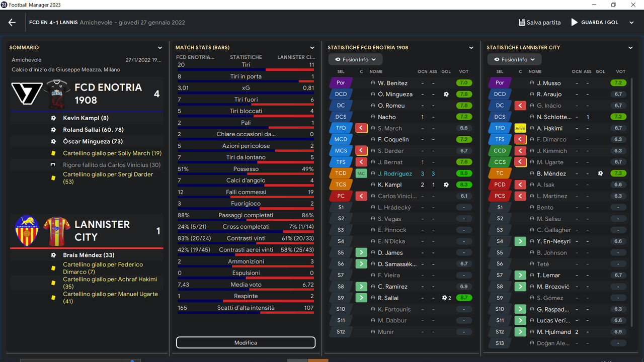Screen dimensions: 644x362
Task: Click Salva partita to save the game
Action: (x=539, y=23)
